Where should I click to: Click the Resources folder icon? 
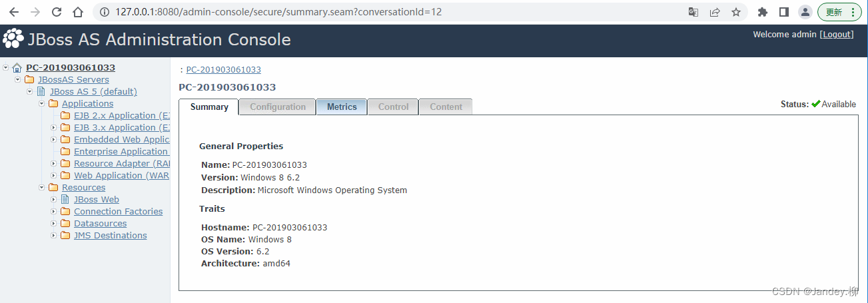53,188
